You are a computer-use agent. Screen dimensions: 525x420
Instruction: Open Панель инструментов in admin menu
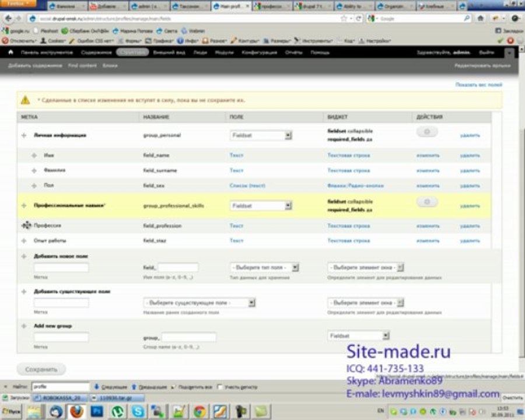coord(47,52)
